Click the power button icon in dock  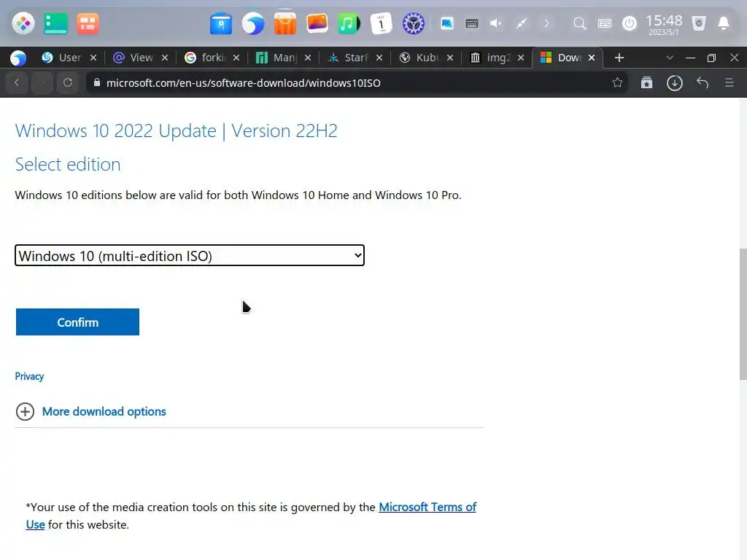point(630,23)
